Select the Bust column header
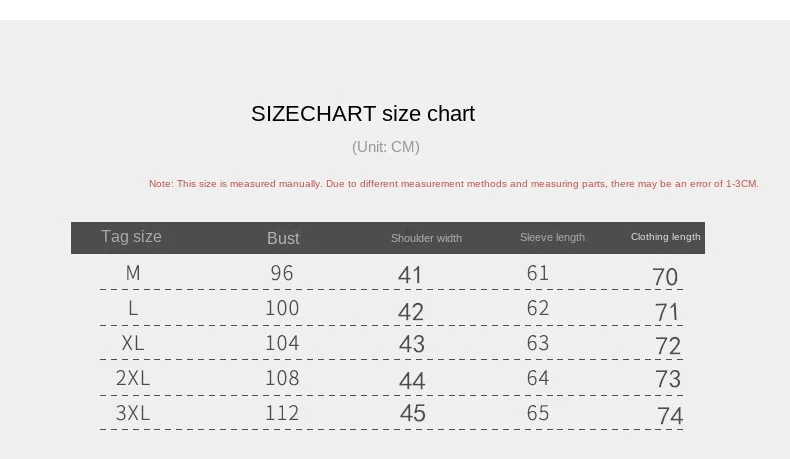This screenshot has width=790, height=459. click(x=283, y=238)
